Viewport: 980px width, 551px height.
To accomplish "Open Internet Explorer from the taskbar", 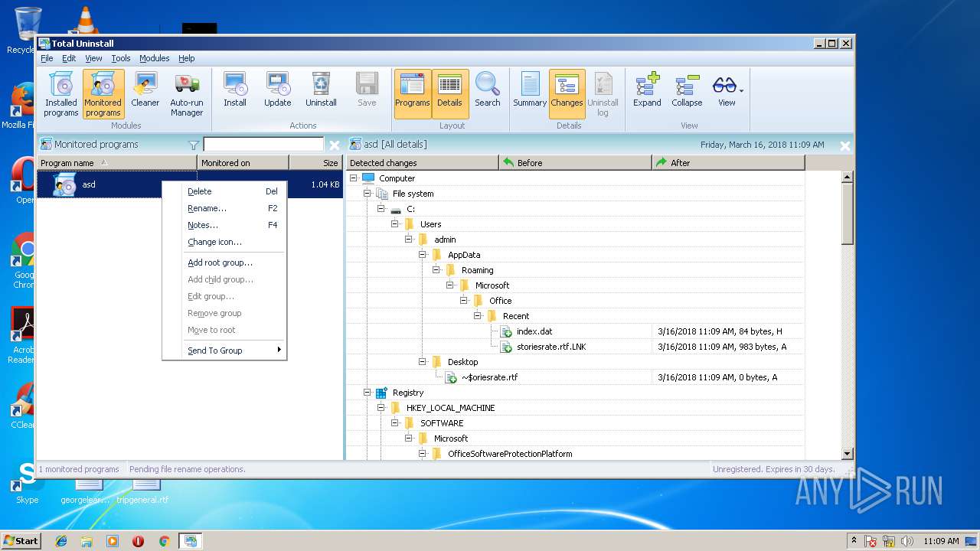I will pos(61,541).
